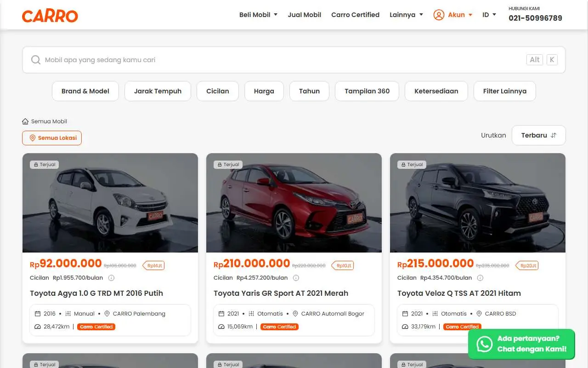
Task: Click the Rp20Jt discount tag
Action: tap(527, 265)
